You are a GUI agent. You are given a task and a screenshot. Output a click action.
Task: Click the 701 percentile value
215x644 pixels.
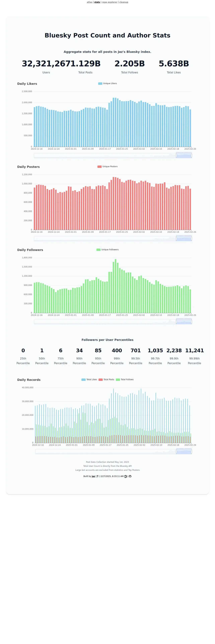point(136,350)
